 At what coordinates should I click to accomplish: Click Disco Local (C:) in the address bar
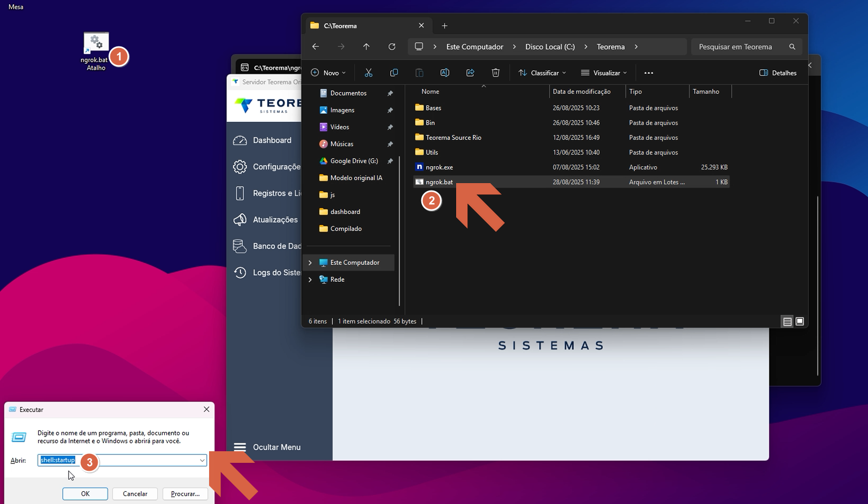click(x=550, y=46)
